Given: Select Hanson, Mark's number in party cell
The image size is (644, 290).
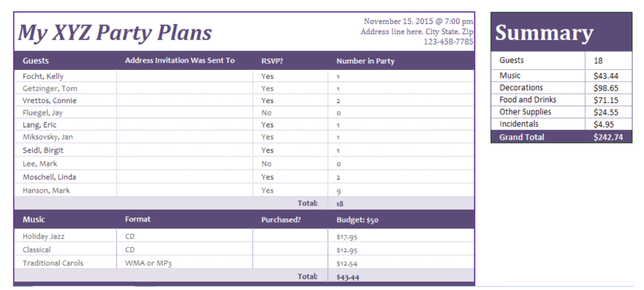Looking at the screenshot, I should 339,191.
